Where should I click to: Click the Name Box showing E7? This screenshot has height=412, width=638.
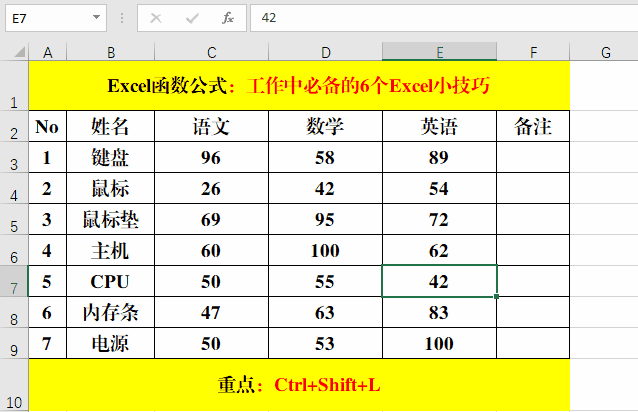pyautogui.click(x=56, y=18)
